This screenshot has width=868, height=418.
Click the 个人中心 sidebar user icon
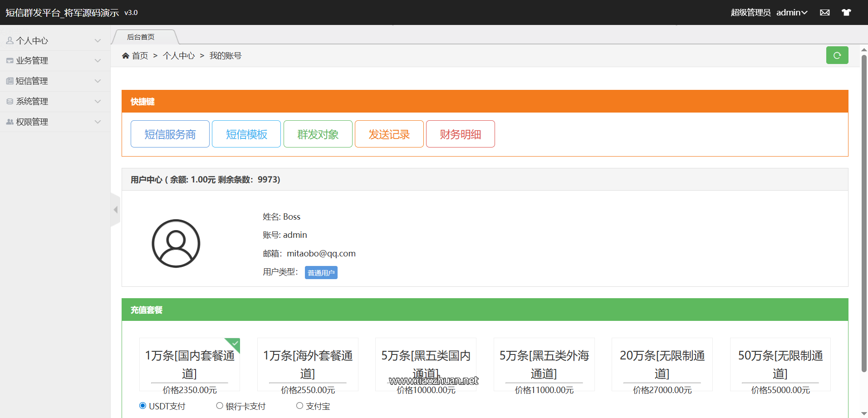[x=10, y=40]
